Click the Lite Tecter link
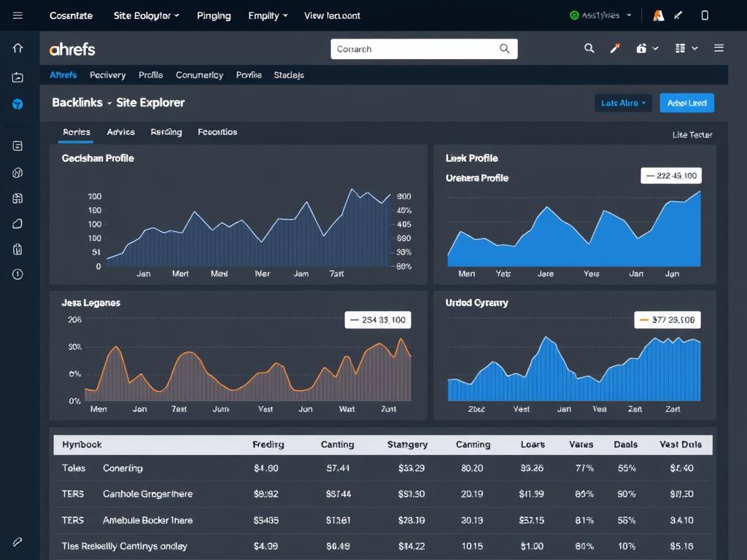 692,135
